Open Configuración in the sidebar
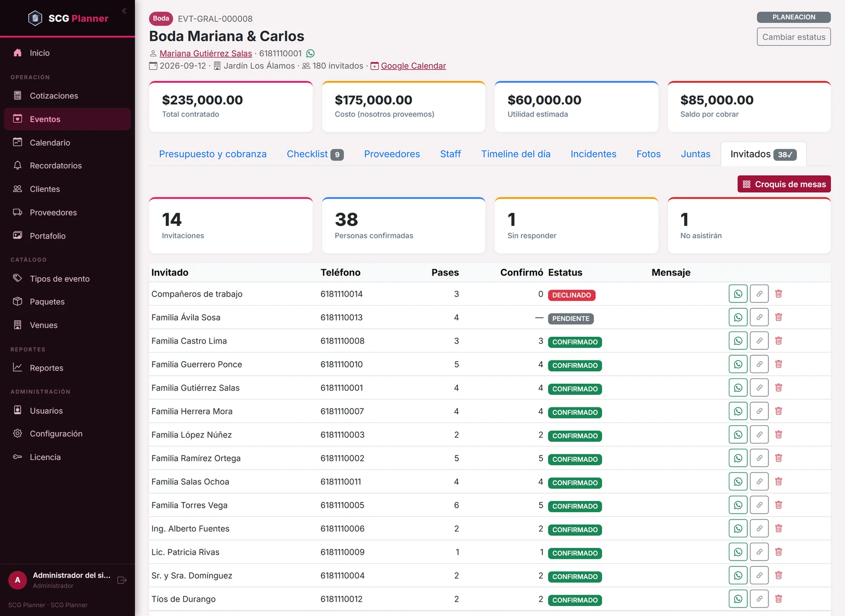Viewport: 845px width, 616px height. coord(68,434)
